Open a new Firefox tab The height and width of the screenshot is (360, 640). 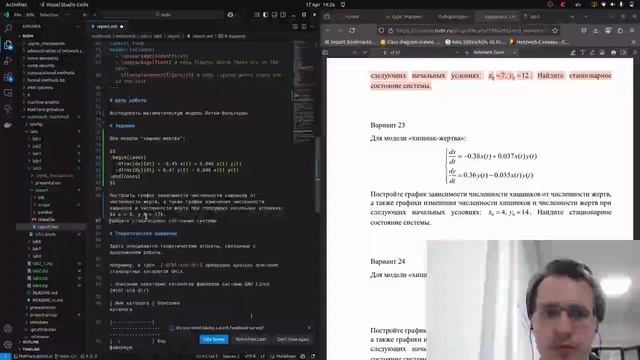pos(572,17)
